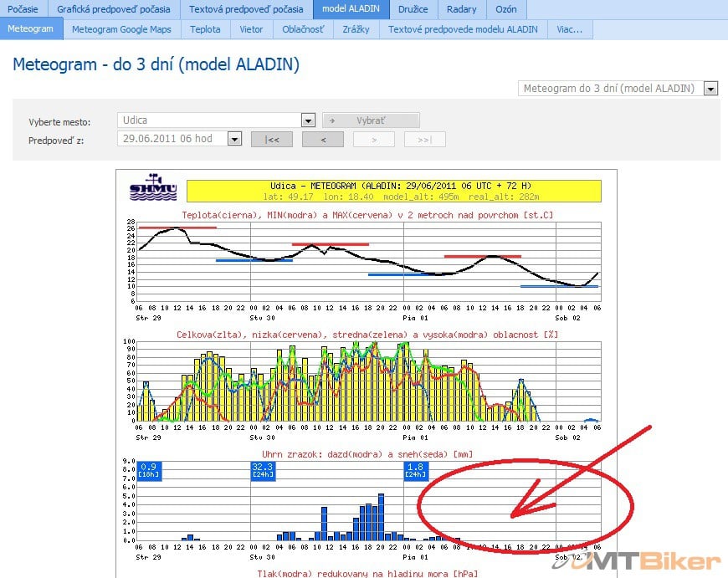Select the Teplota subtab
The image size is (728, 578).
point(205,28)
